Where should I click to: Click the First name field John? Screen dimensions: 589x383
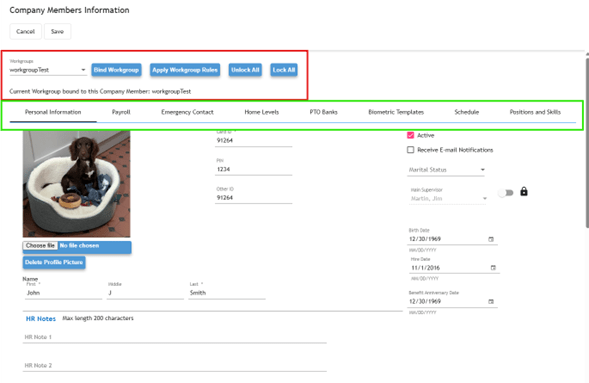(63, 293)
